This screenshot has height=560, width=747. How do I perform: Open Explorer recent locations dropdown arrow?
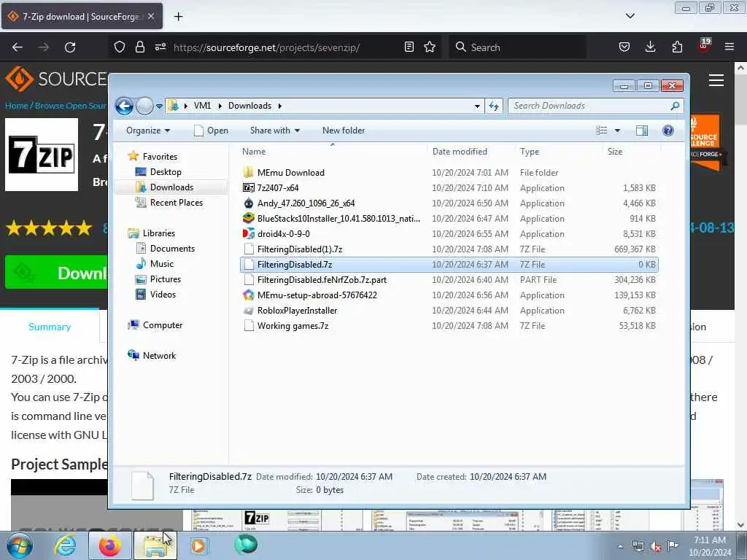pos(159,106)
